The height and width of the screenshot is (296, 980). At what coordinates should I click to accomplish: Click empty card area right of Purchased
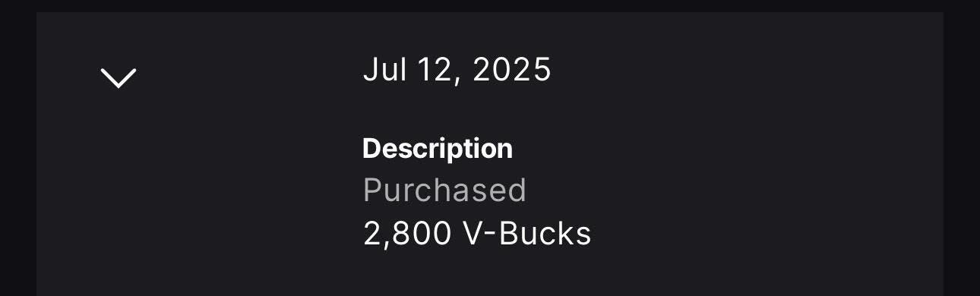(729, 190)
